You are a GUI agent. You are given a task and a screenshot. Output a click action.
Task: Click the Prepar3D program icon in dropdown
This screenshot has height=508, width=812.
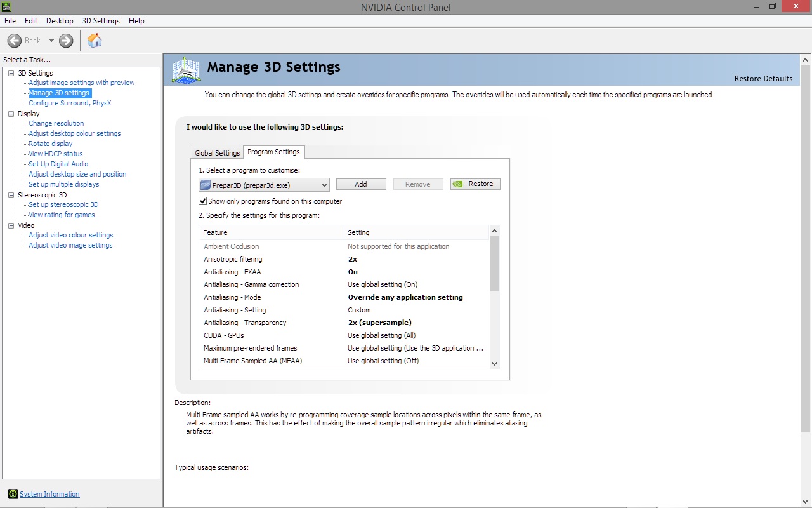(206, 185)
